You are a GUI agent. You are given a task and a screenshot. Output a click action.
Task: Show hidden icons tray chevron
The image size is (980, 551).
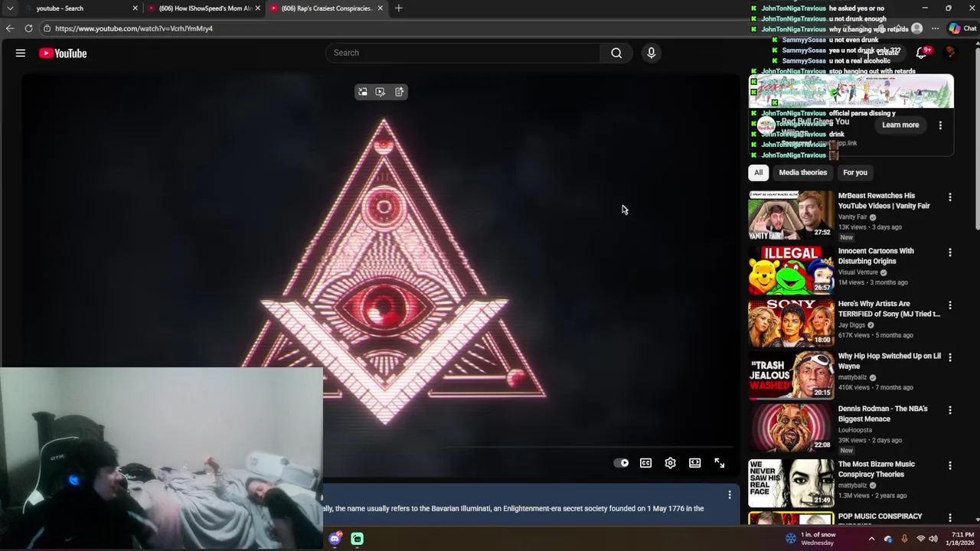[x=871, y=539]
